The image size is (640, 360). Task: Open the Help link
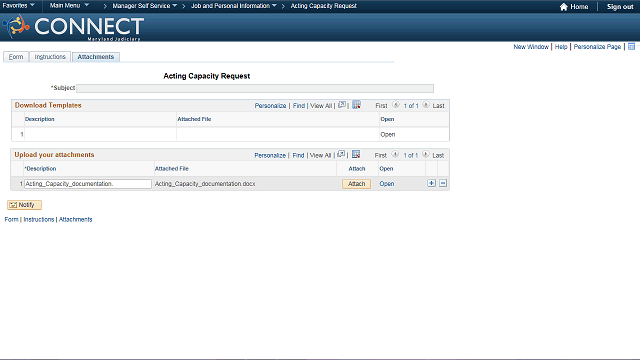pyautogui.click(x=561, y=47)
